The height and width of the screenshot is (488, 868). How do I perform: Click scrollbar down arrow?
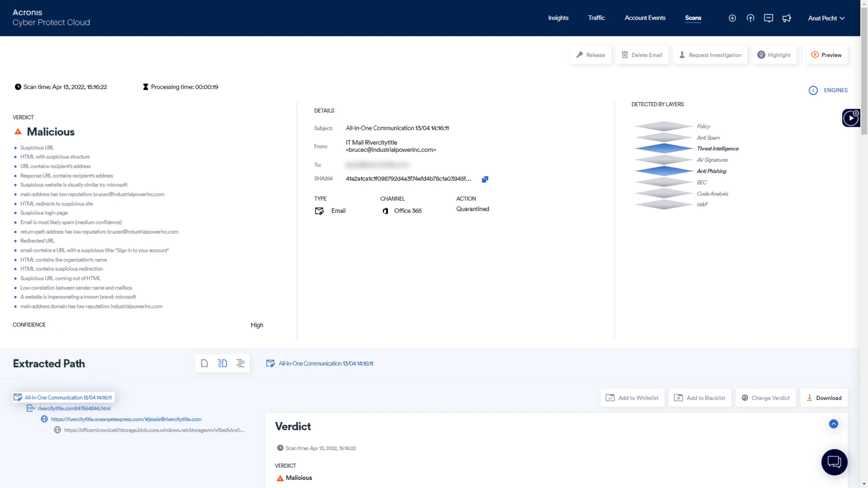(x=864, y=484)
